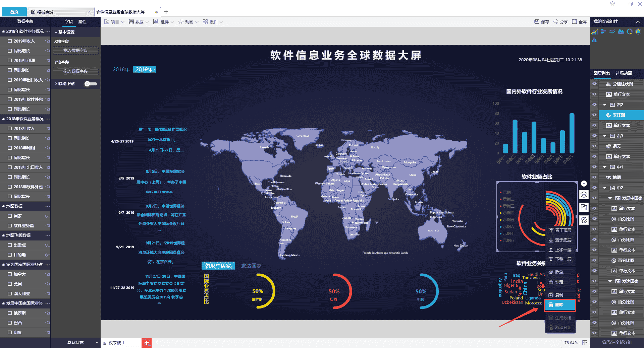The height and width of the screenshot is (348, 644).
Task: Choose 置于顶层 from the context menu
Action: tap(560, 230)
